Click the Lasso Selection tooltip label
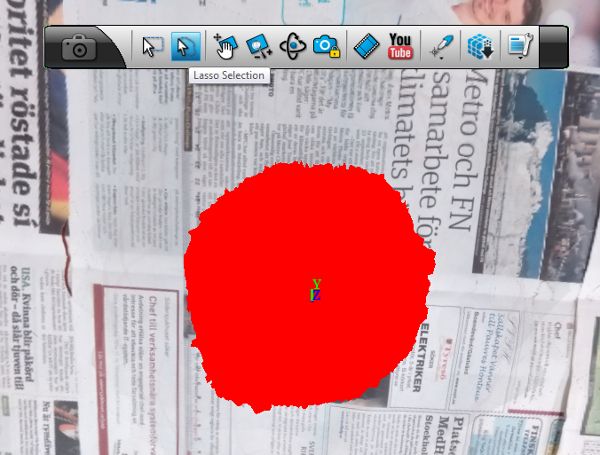 pyautogui.click(x=229, y=76)
